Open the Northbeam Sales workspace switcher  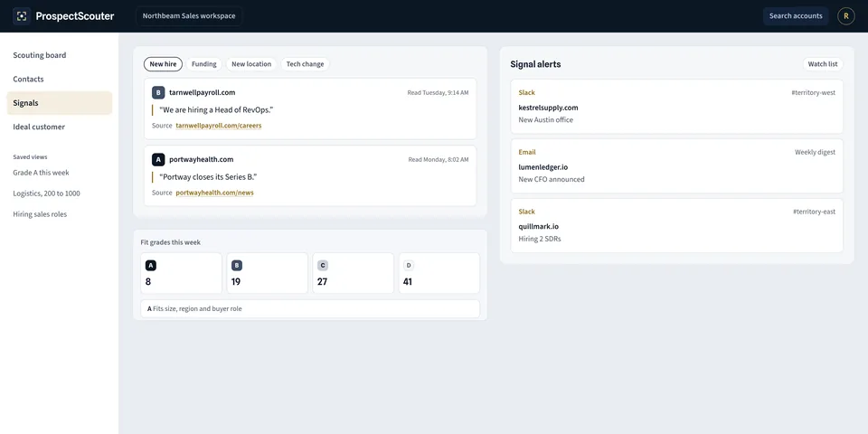click(x=189, y=16)
